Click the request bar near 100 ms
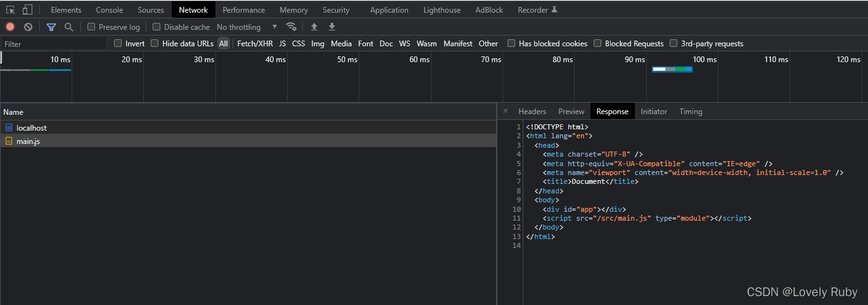Screen dimensions: 868x305 coord(672,69)
